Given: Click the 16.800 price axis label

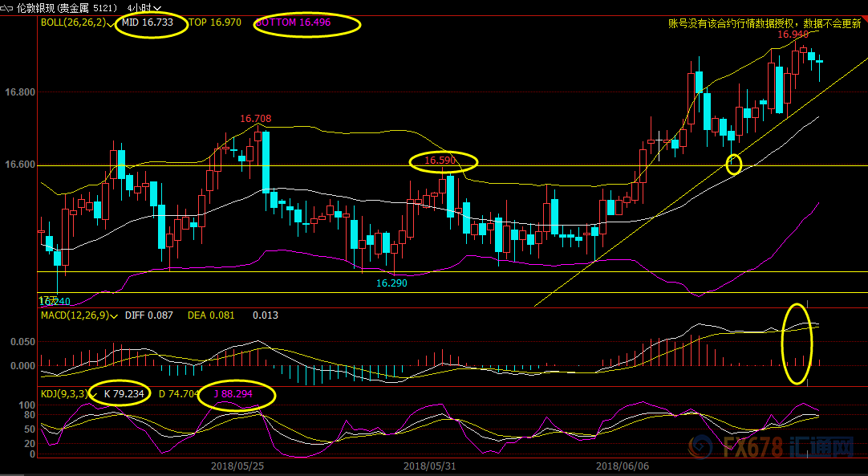Looking at the screenshot, I should 20,92.
